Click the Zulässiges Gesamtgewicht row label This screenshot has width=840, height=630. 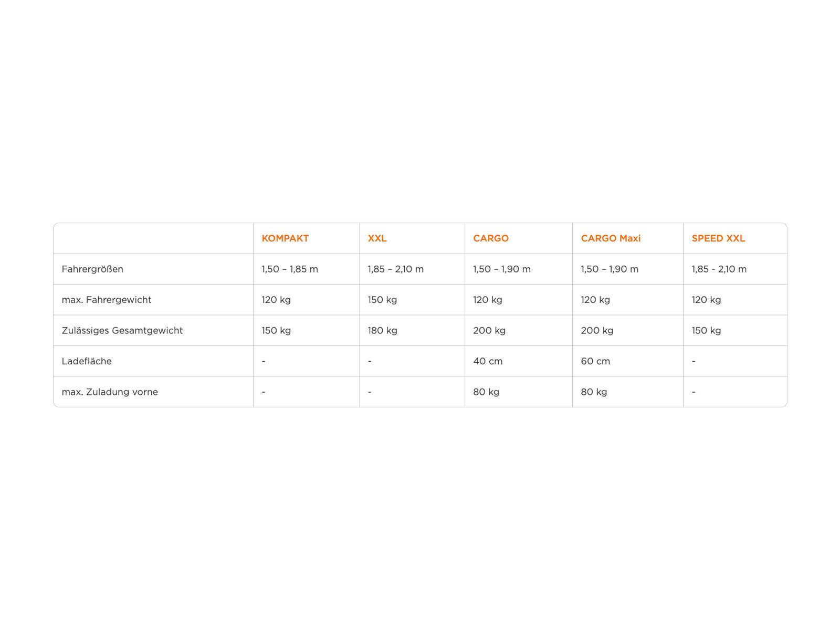click(x=122, y=331)
